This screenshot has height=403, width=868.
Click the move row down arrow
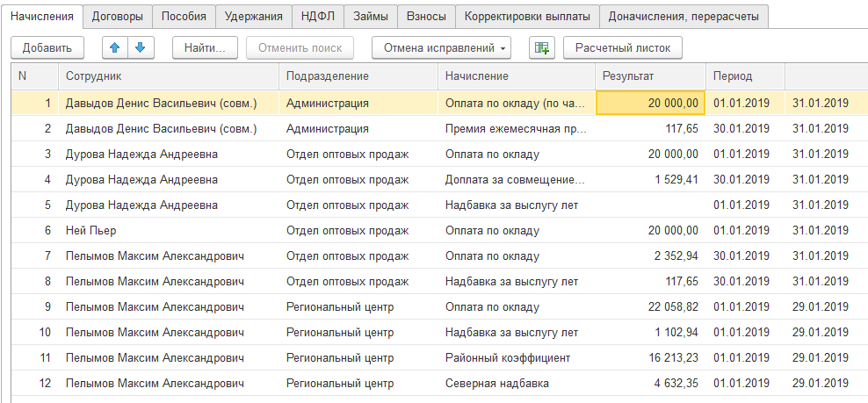pyautogui.click(x=140, y=47)
